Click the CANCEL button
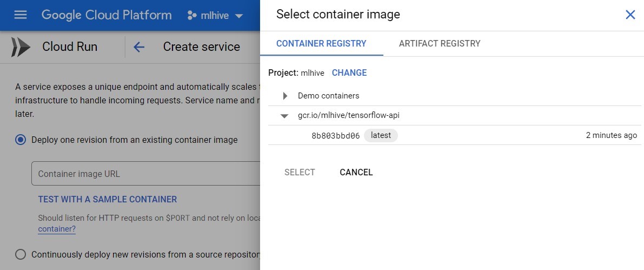The height and width of the screenshot is (270, 644). click(356, 172)
